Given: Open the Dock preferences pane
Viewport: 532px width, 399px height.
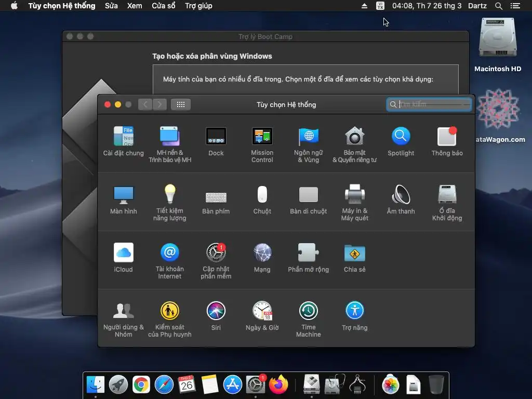Looking at the screenshot, I should [x=216, y=141].
